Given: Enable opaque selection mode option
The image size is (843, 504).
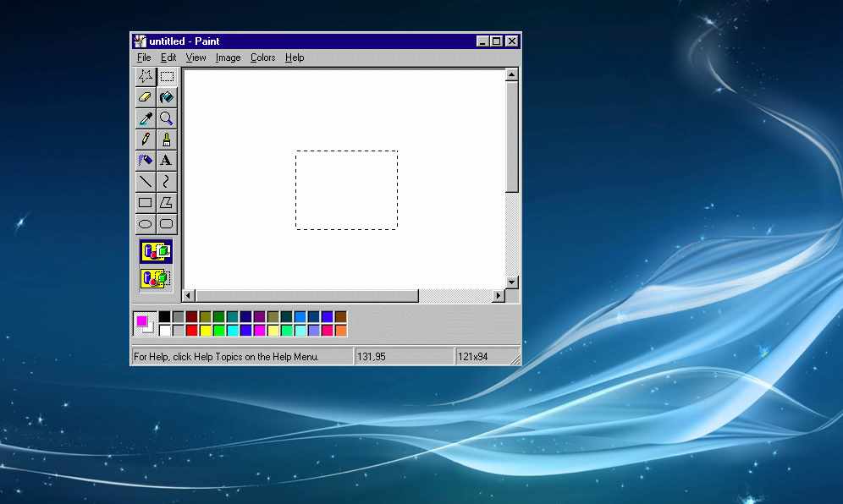Looking at the screenshot, I should click(x=156, y=251).
